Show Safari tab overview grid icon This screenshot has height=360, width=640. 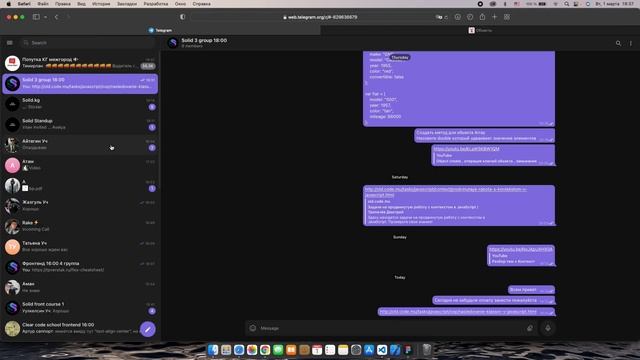point(507,17)
